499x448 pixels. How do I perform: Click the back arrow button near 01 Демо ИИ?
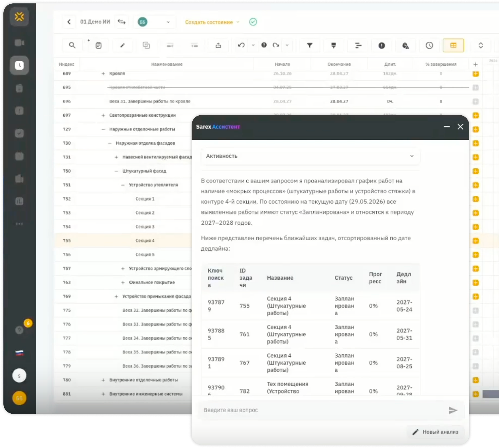(x=69, y=22)
